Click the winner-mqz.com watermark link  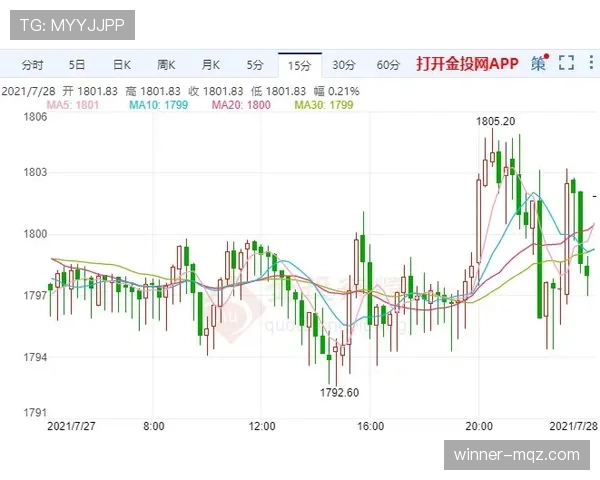pos(517,455)
